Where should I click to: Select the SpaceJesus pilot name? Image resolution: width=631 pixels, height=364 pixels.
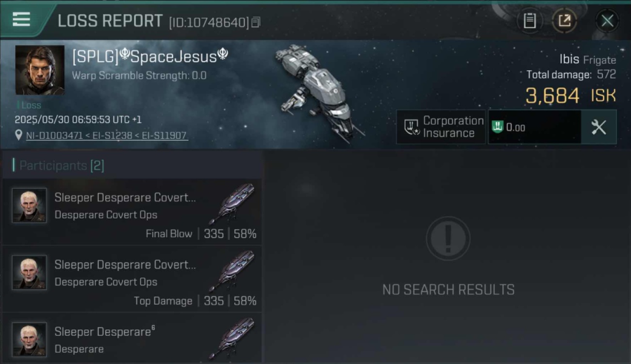pos(150,56)
